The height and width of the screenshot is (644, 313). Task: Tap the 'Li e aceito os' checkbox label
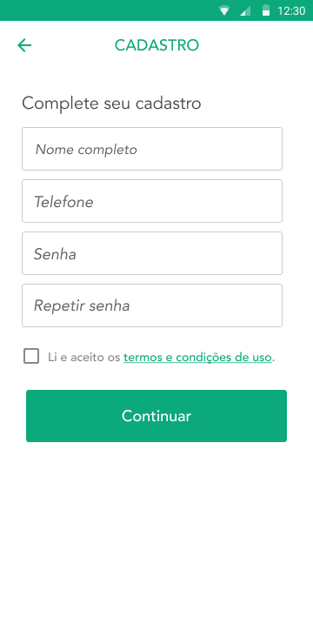click(x=84, y=358)
